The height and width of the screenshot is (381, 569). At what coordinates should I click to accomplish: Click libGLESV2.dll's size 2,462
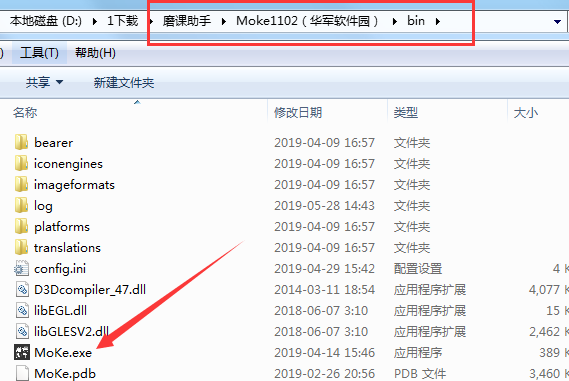point(544,332)
